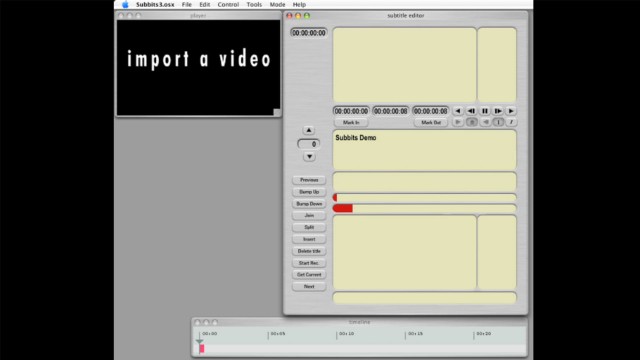Click the Subbits Demo subtitle text field

424,150
